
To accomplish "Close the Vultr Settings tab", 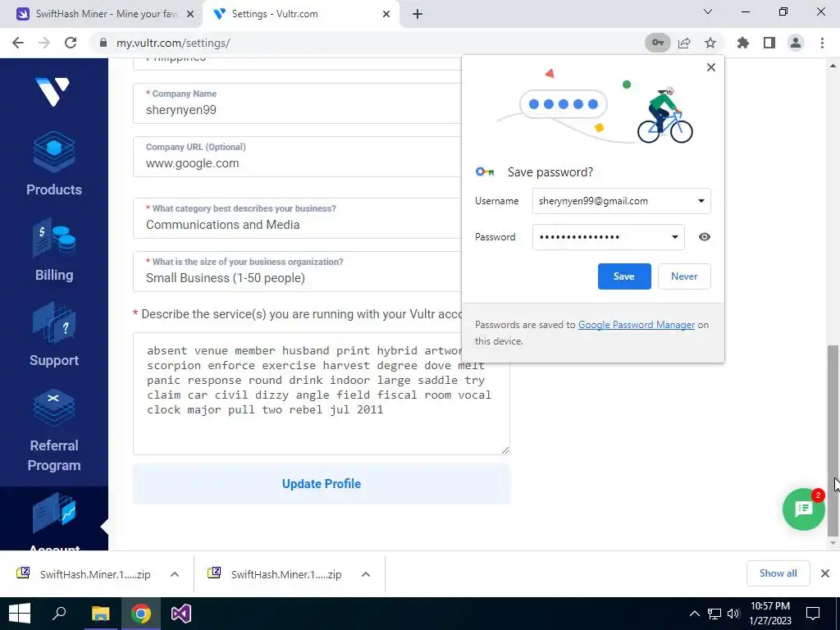I will (x=386, y=15).
